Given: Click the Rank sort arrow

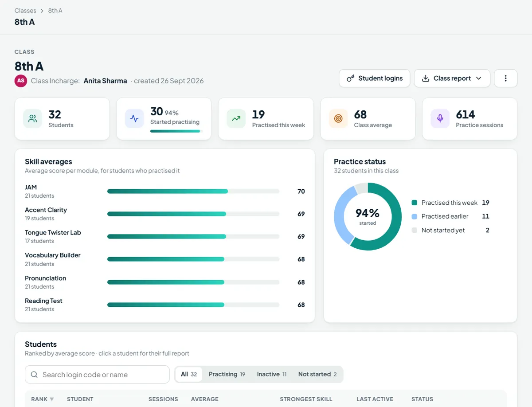Looking at the screenshot, I should coord(52,399).
